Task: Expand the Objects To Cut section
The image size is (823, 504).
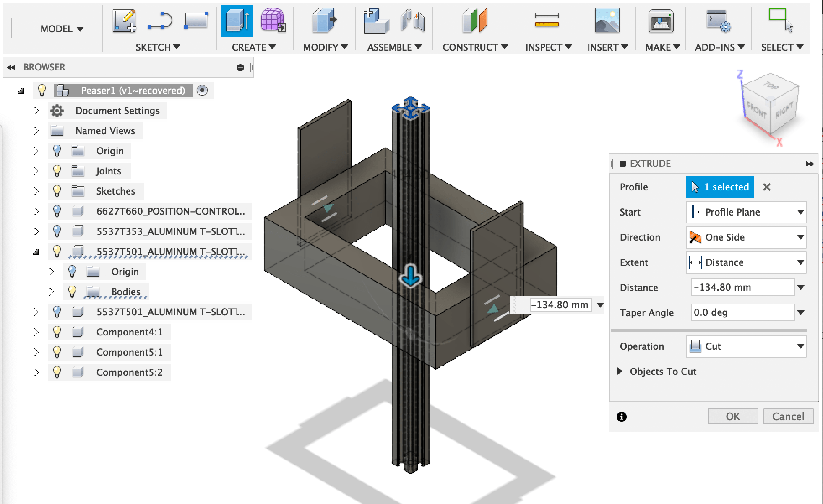Action: [620, 371]
